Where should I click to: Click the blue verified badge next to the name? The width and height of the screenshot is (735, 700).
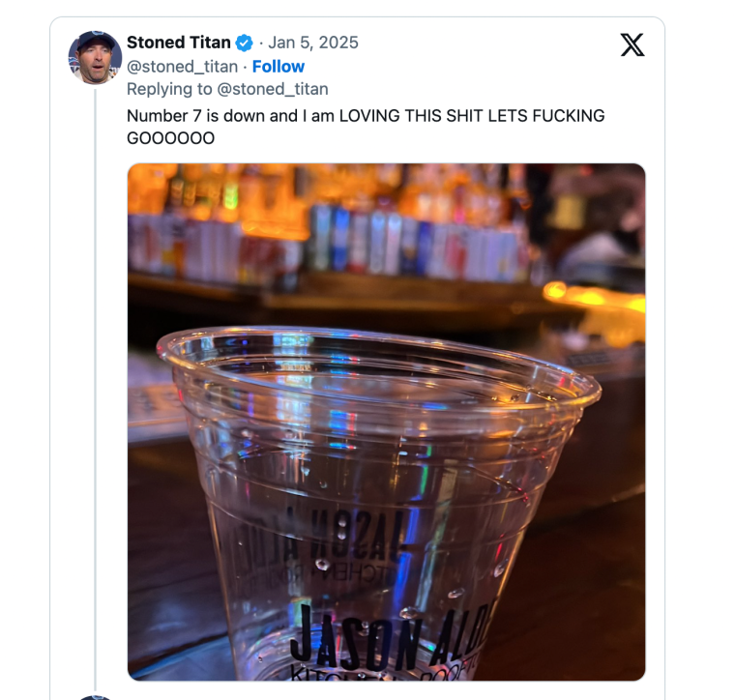point(245,43)
